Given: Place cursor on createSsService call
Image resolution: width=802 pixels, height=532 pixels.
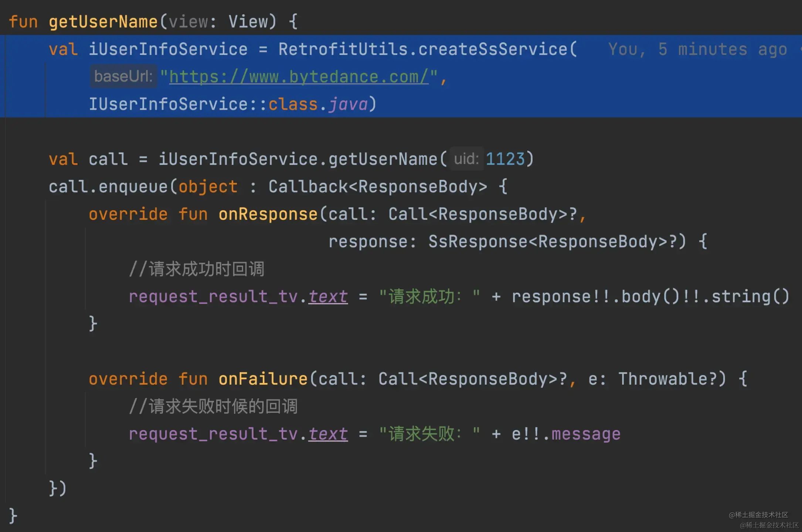Looking at the screenshot, I should coord(493,50).
